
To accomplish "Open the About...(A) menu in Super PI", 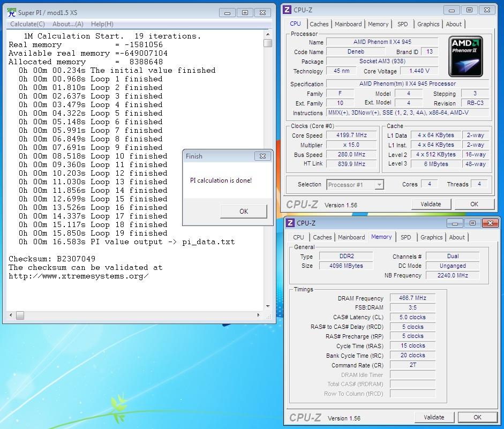I will (x=68, y=24).
